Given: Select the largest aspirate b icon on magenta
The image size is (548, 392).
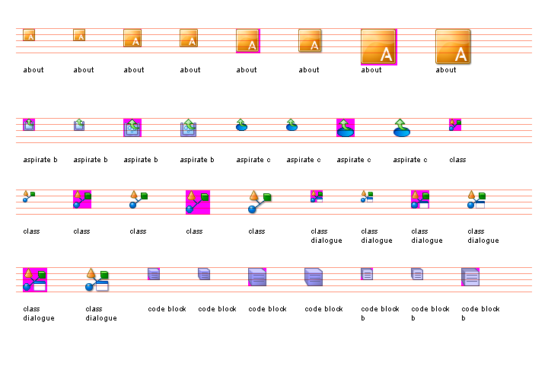Looking at the screenshot, I should (x=132, y=127).
